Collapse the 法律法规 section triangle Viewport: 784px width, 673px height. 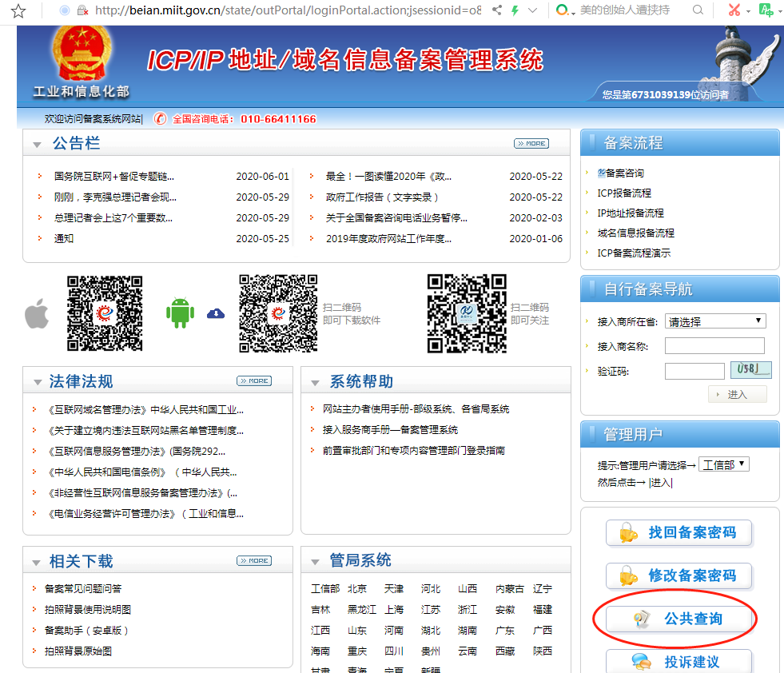pyautogui.click(x=38, y=383)
